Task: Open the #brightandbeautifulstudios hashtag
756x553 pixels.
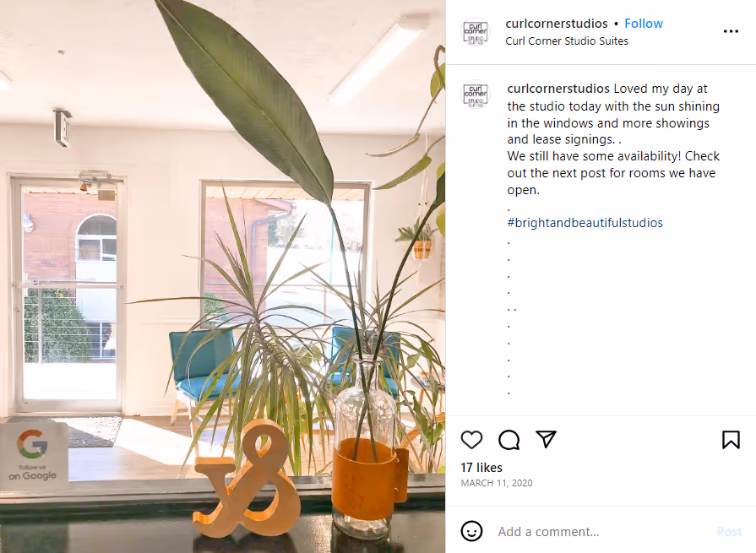Action: click(x=585, y=223)
